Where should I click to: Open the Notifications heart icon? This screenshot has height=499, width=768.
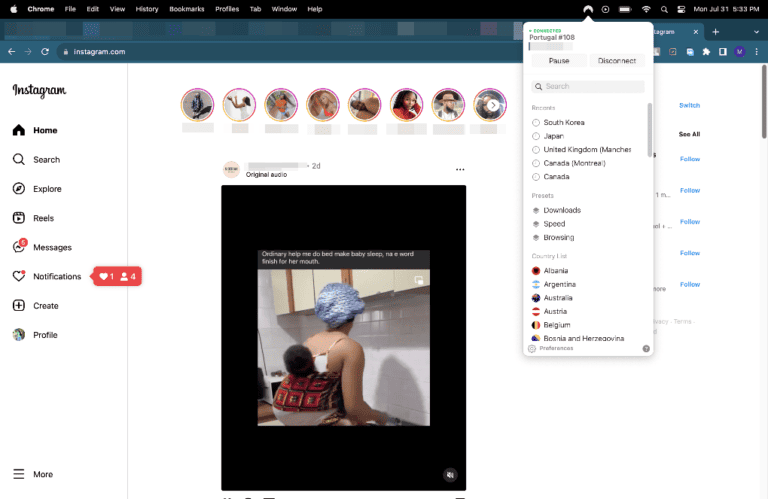tap(19, 276)
